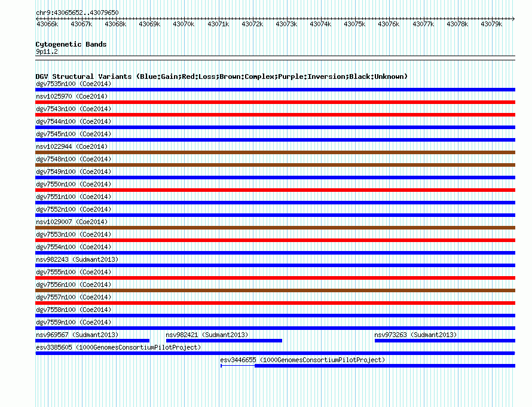Viewport: 532px width, 407px height.
Task: Click the dgv7535n100 (Coe2014) variant label
Action: pyautogui.click(x=74, y=84)
